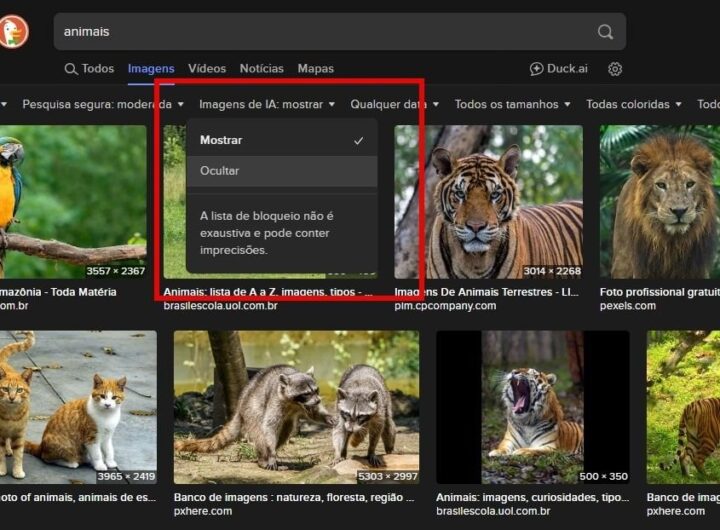Screen dimensions: 720x530
Task: Open the Qualquer data filter
Action: (x=394, y=104)
